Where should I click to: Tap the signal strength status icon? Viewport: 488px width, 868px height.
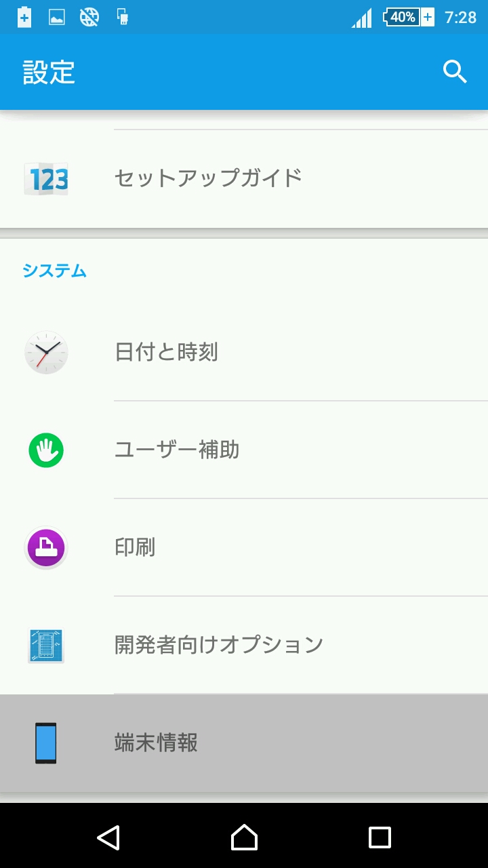(362, 18)
